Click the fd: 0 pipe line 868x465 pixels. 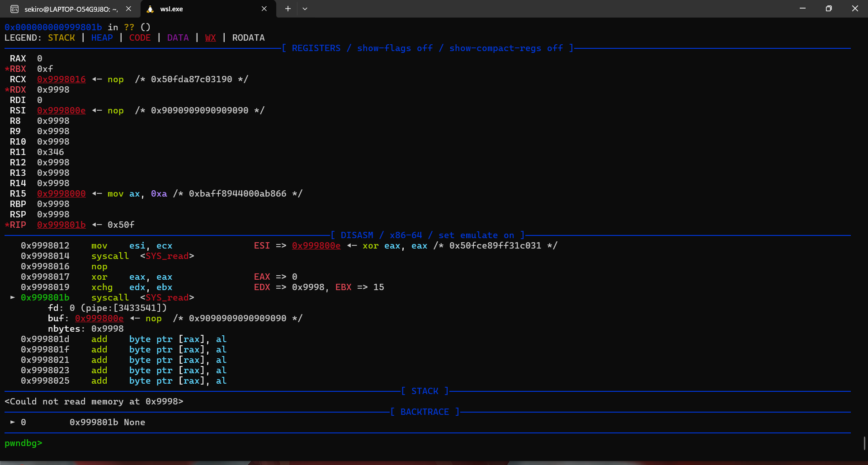(x=108, y=308)
